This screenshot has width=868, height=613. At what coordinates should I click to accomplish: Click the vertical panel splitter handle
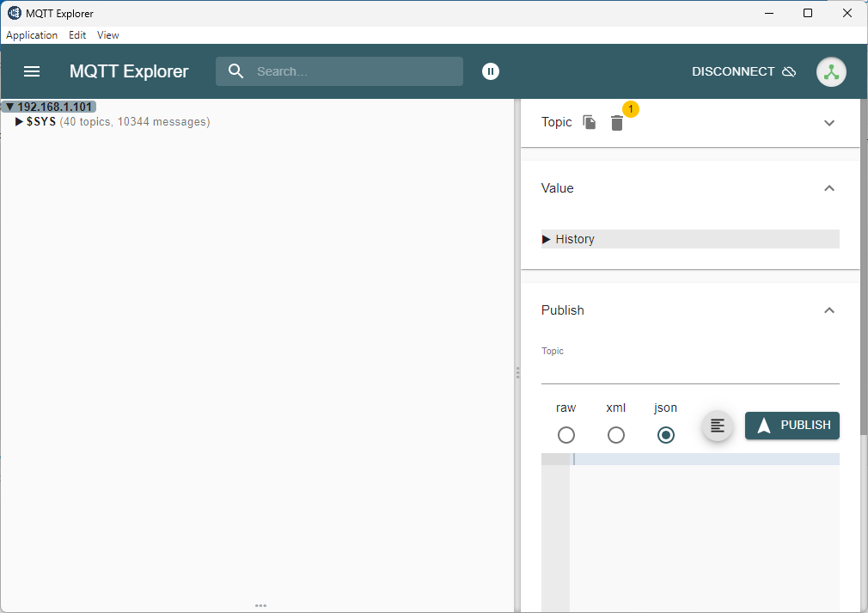pyautogui.click(x=517, y=372)
